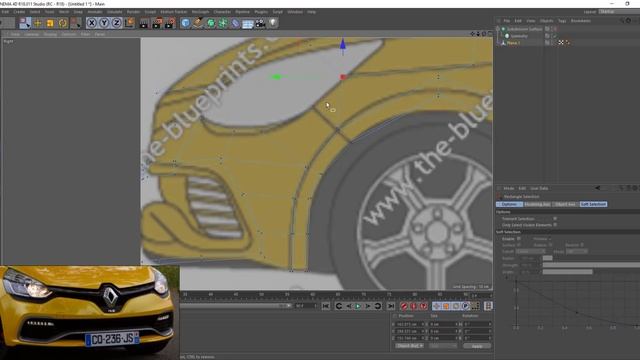Image resolution: width=640 pixels, height=360 pixels.
Task: Choose the Move tool in toolbar
Action: pyautogui.click(x=38, y=23)
